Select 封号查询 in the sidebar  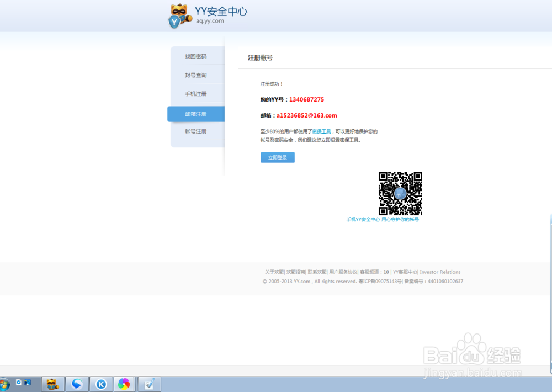tap(196, 75)
